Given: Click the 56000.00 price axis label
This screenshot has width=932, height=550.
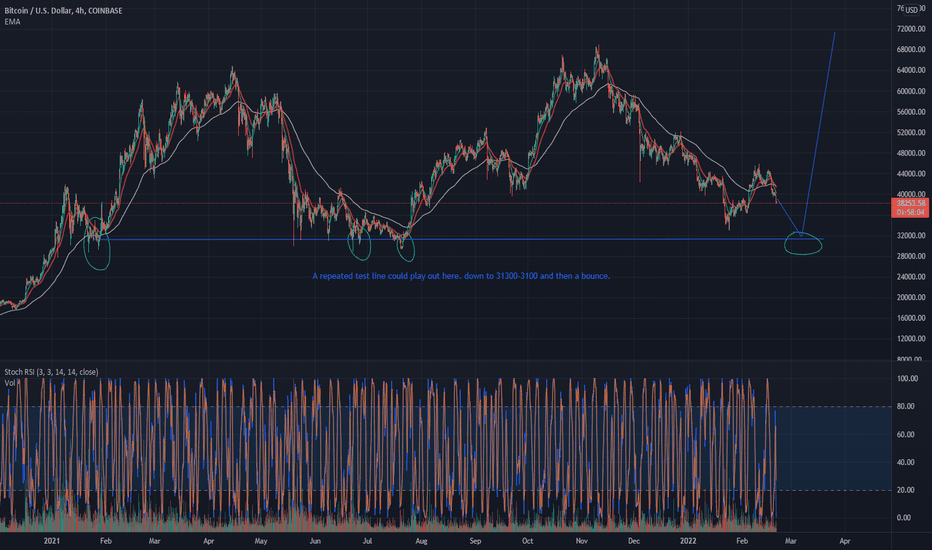Looking at the screenshot, I should 911,112.
